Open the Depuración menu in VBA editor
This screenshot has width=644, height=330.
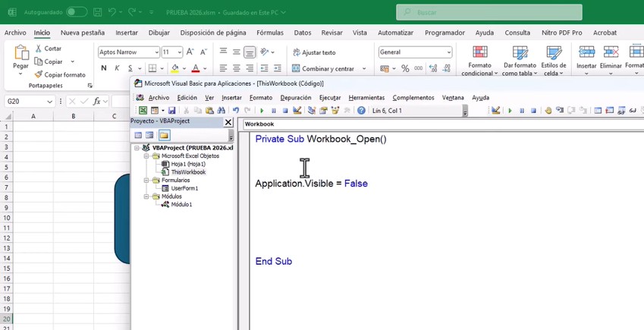[x=295, y=98]
